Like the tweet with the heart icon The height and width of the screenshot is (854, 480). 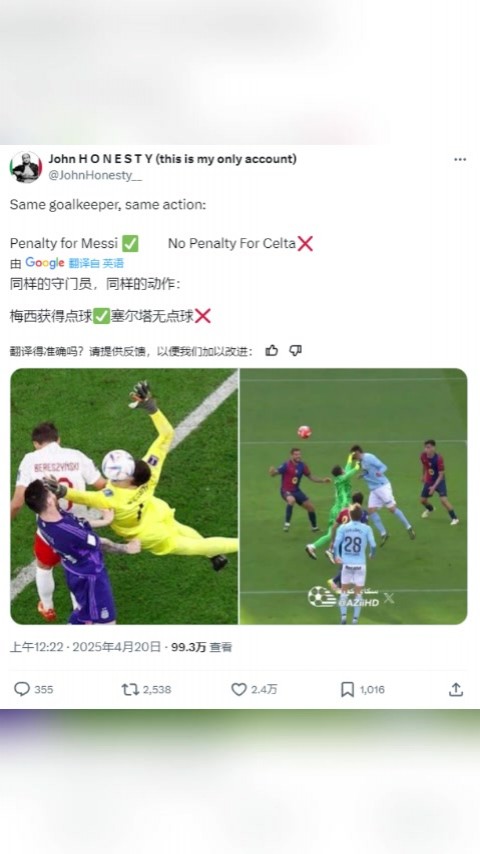tap(239, 690)
